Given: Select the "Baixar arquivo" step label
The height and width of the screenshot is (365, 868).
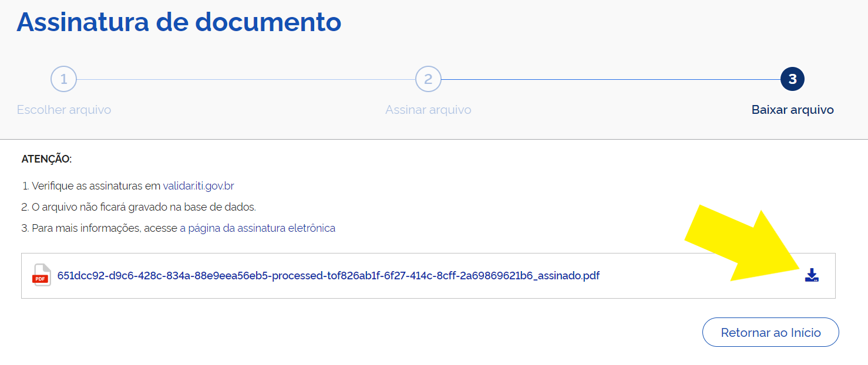Looking at the screenshot, I should [792, 110].
